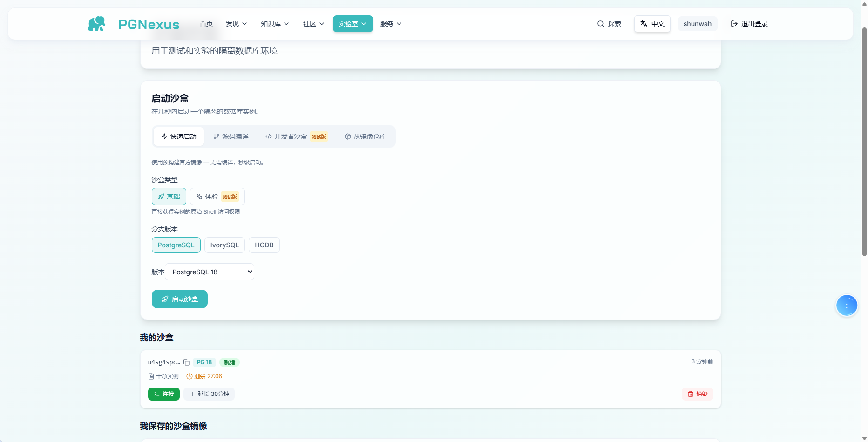
Task: Switch to the 开发者沙盒 tab
Action: click(x=296, y=136)
